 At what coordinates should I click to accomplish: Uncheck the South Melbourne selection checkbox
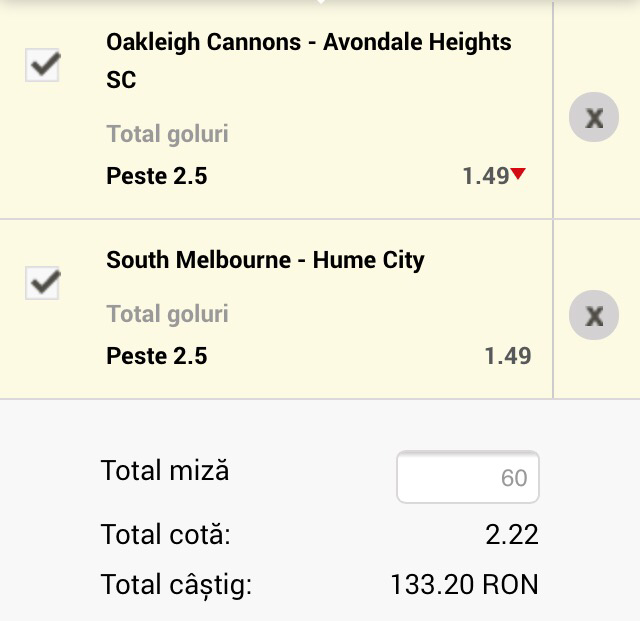coord(42,283)
